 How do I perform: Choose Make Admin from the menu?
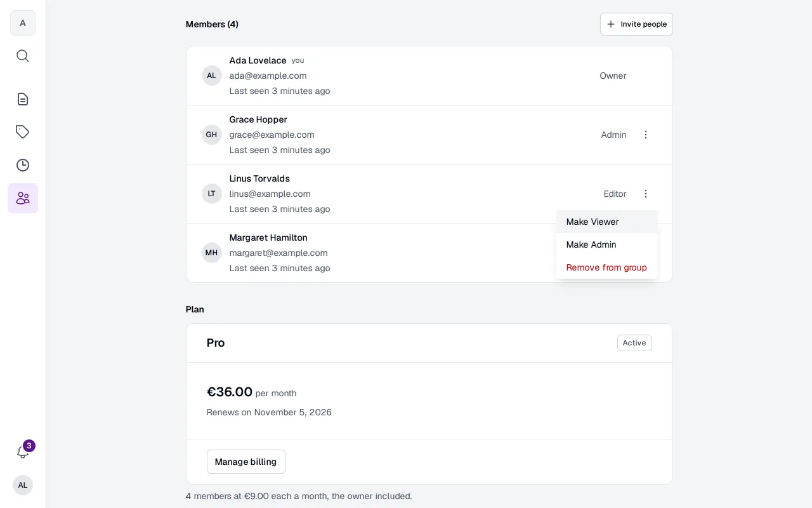(x=606, y=244)
